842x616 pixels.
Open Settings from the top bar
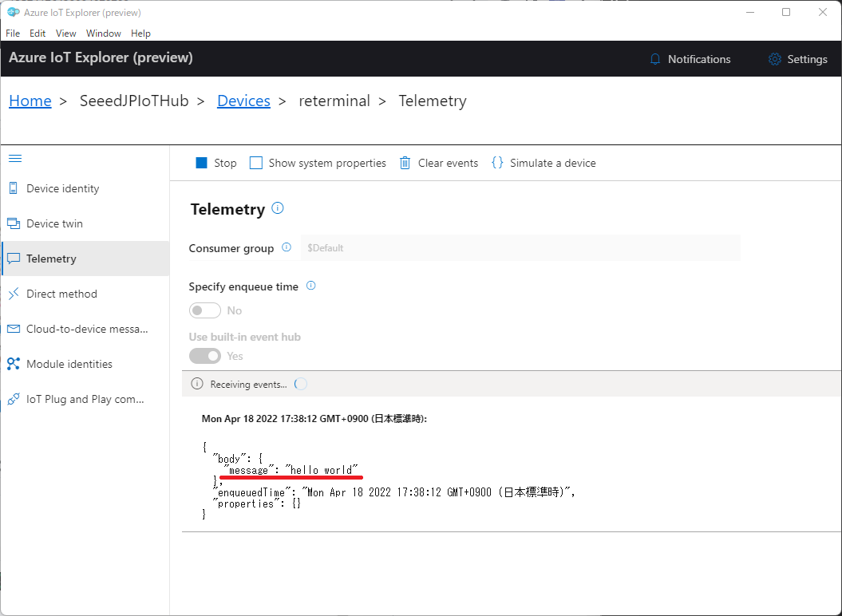(797, 59)
